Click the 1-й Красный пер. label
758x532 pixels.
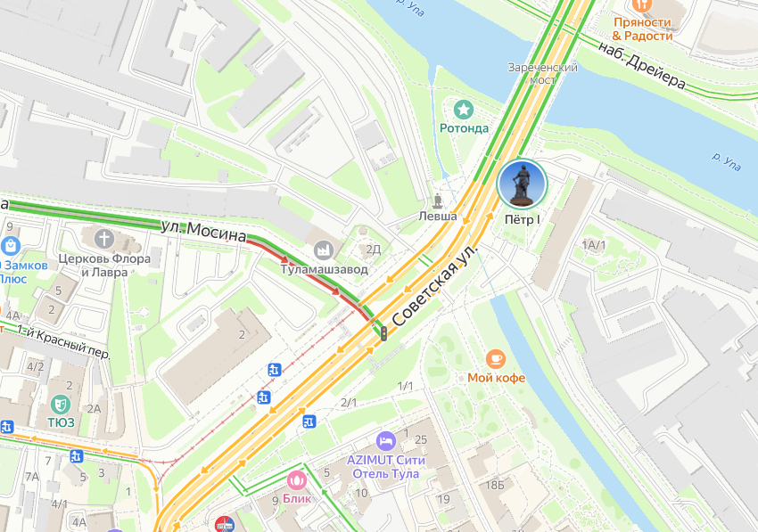pos(64,341)
